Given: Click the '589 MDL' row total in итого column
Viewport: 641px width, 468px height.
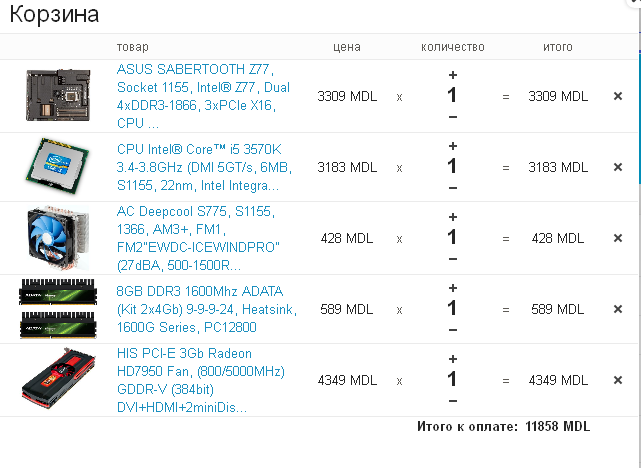Looking at the screenshot, I should (x=558, y=309).
